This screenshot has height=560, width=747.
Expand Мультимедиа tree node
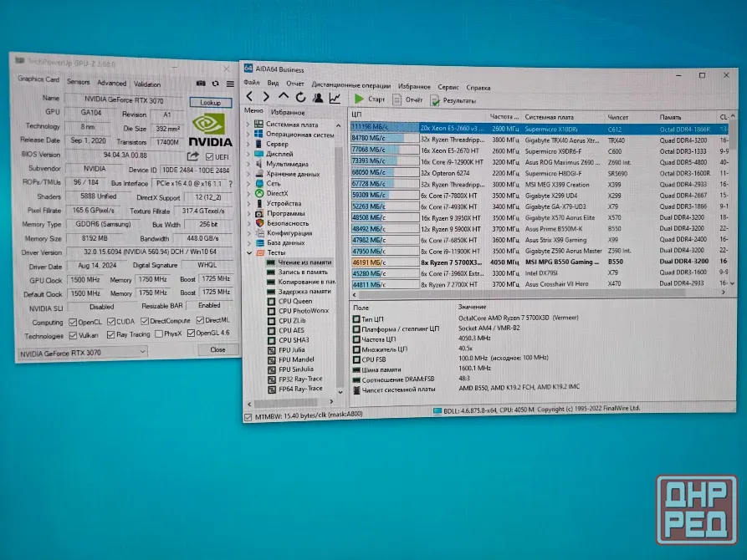248,164
